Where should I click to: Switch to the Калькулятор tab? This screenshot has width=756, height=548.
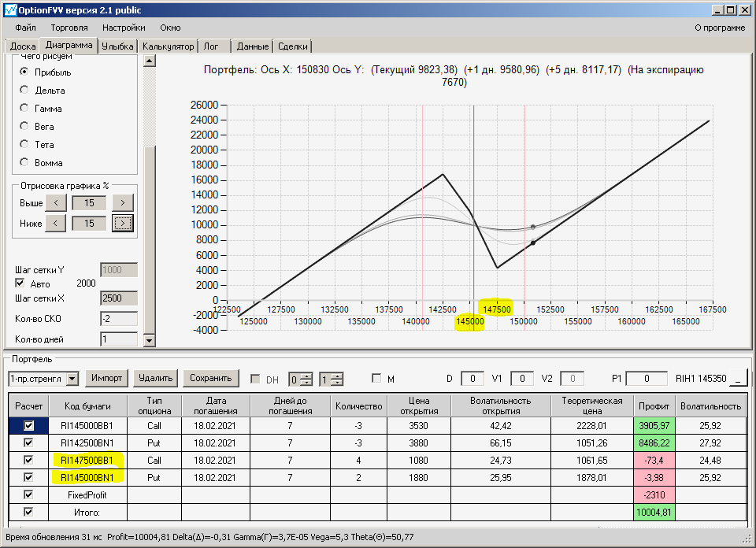[168, 46]
